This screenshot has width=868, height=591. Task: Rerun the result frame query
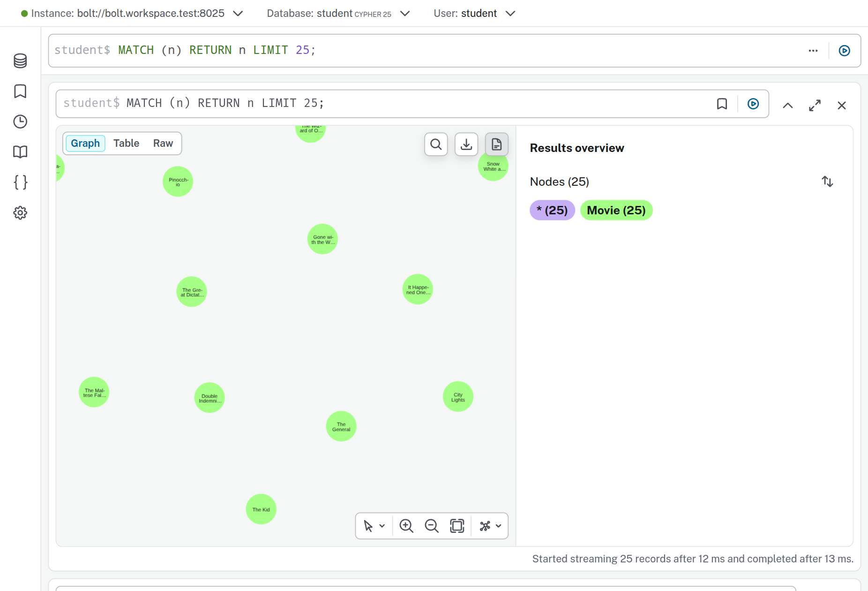[x=753, y=104]
